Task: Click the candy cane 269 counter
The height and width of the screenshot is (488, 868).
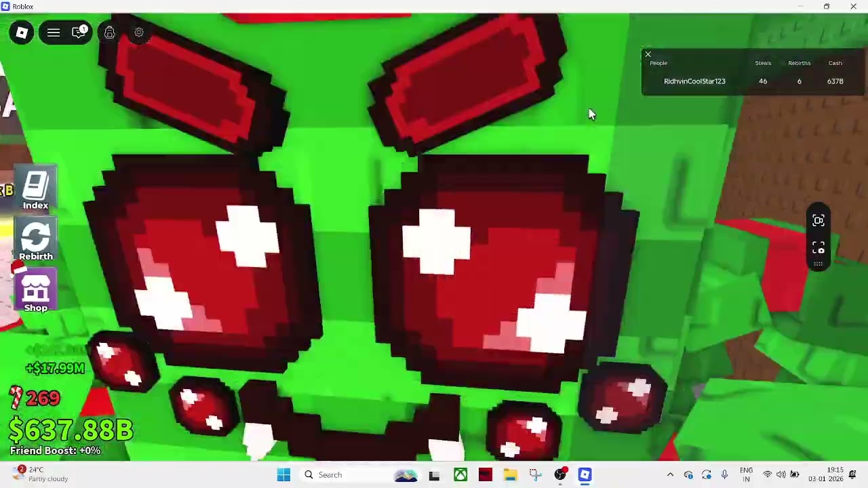Action: point(35,398)
